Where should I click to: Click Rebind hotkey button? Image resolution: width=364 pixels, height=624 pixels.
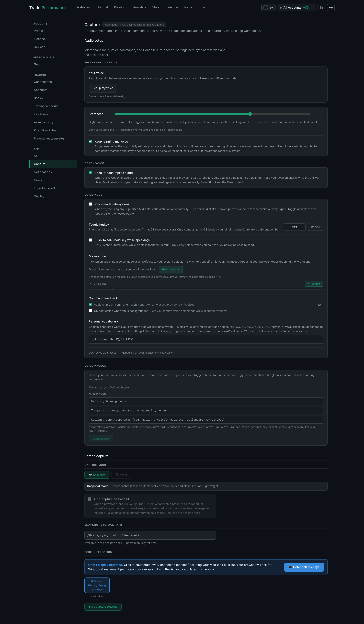(x=315, y=227)
